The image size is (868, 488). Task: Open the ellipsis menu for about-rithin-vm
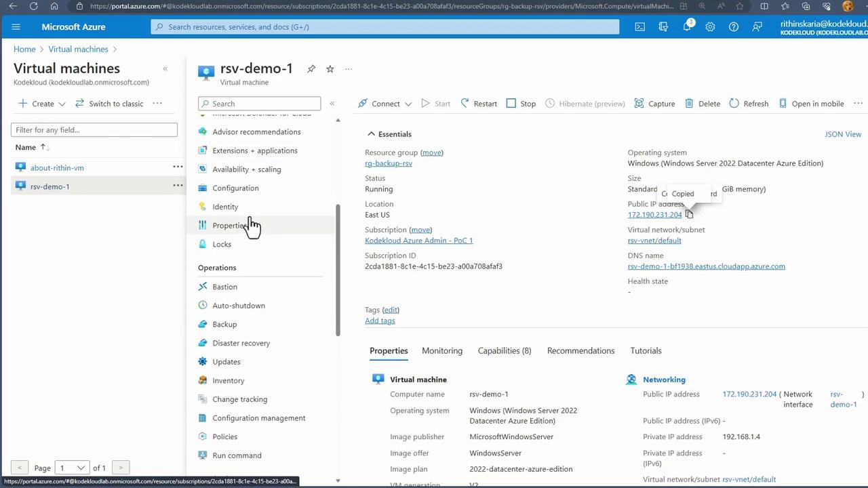pyautogui.click(x=178, y=167)
